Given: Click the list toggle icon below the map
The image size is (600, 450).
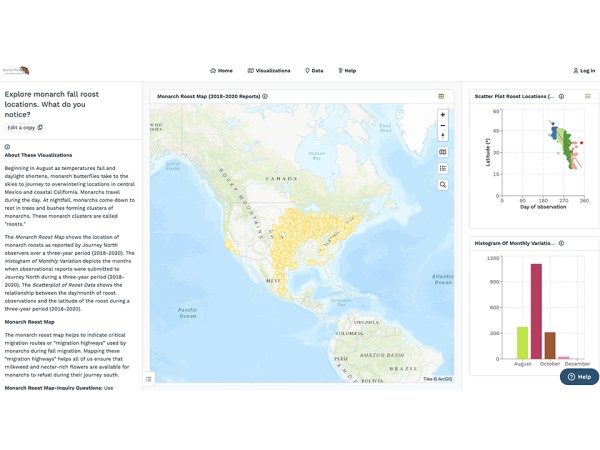Looking at the screenshot, I should click(148, 379).
